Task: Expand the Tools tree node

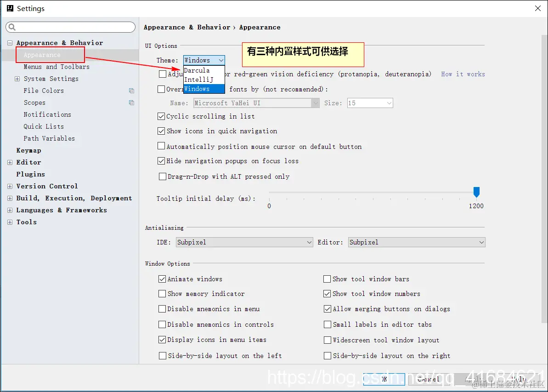Action: click(10, 222)
